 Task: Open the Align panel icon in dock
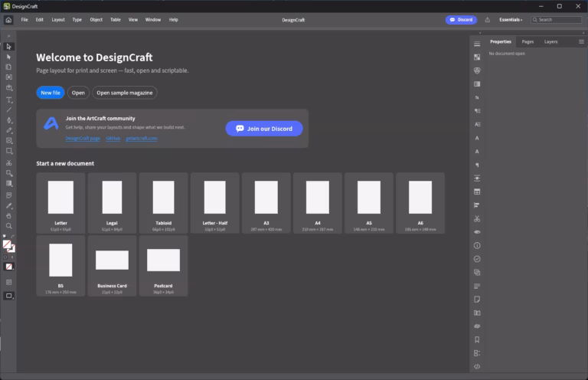point(477,205)
